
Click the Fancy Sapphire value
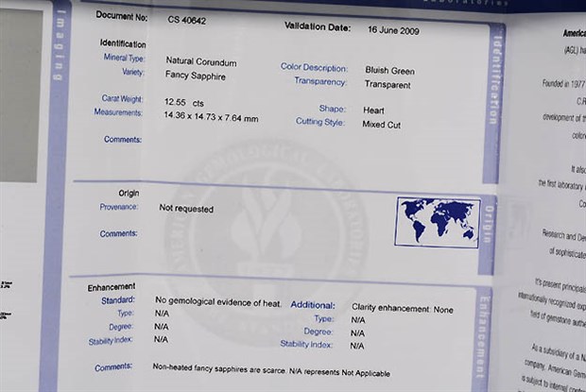pos(196,76)
